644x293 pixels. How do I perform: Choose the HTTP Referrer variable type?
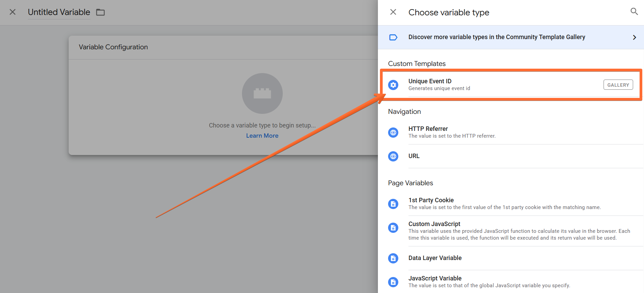511,132
